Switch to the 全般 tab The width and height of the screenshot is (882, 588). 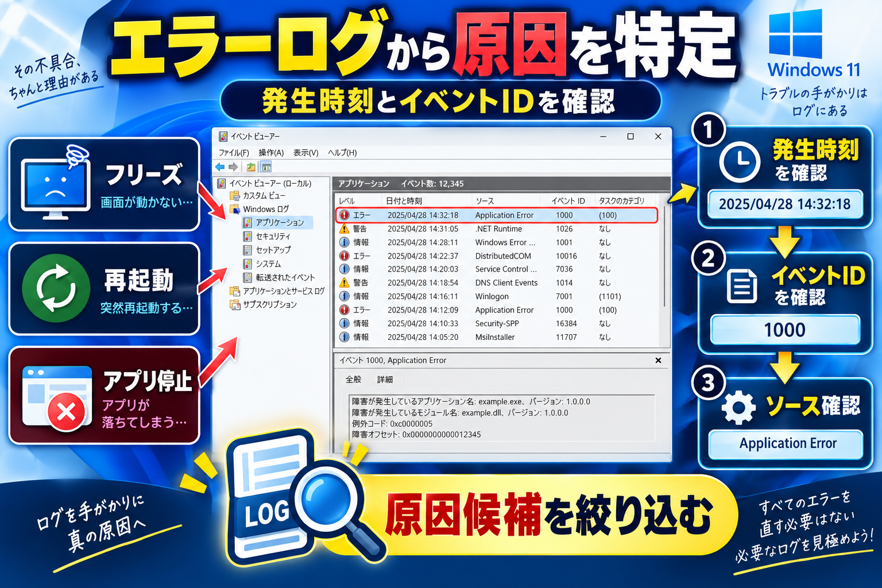(x=354, y=380)
